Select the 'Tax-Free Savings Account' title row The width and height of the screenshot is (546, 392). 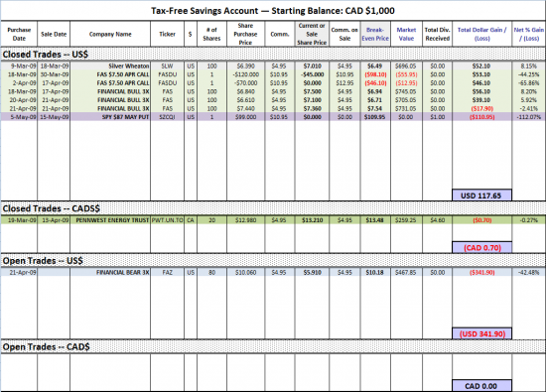tap(273, 11)
